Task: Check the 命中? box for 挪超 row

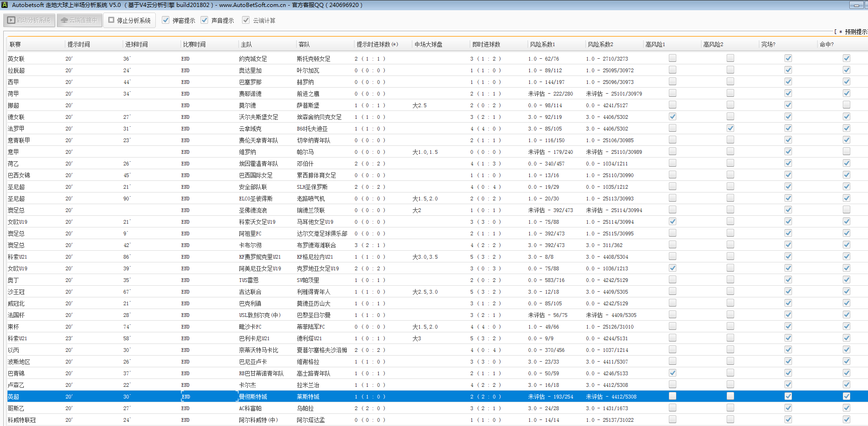Action: (846, 105)
